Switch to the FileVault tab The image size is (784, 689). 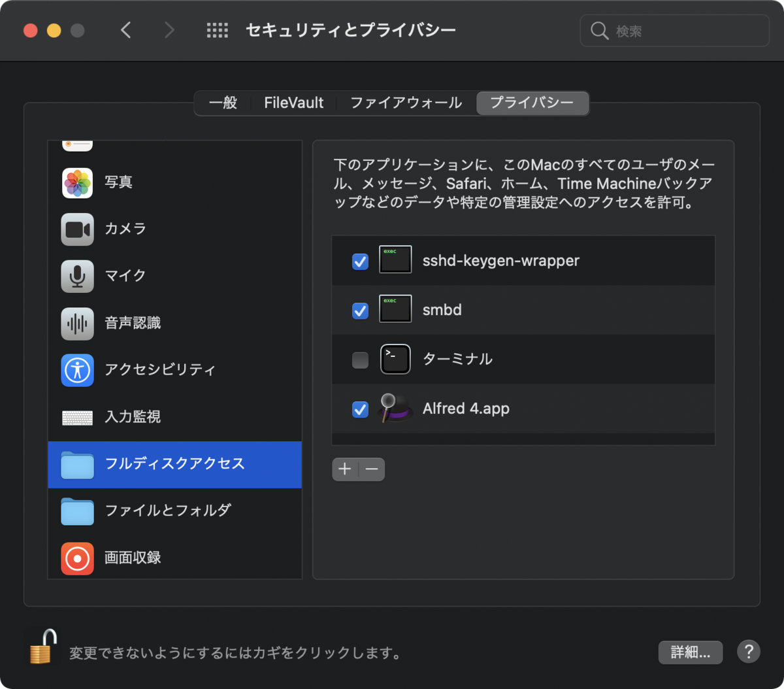coord(293,103)
